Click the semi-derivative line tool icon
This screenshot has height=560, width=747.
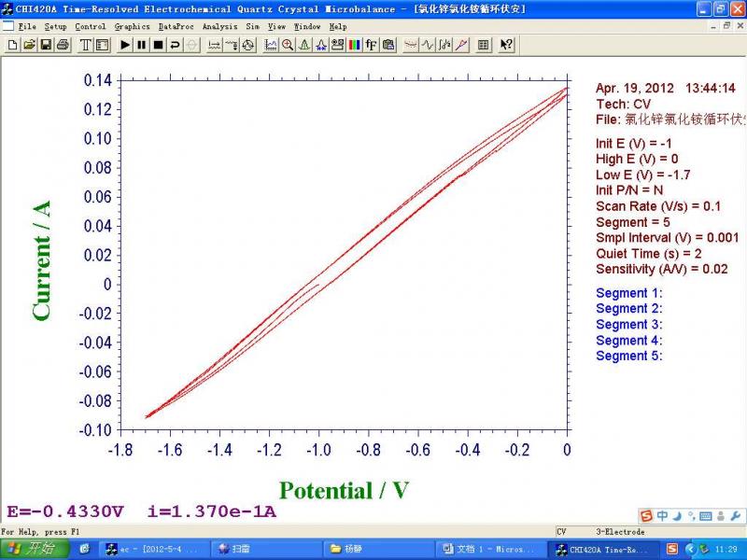(461, 45)
